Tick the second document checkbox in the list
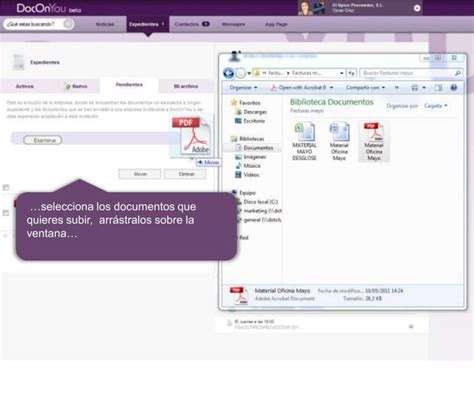Image resolution: width=474 pixels, height=395 pixels. 6,213
